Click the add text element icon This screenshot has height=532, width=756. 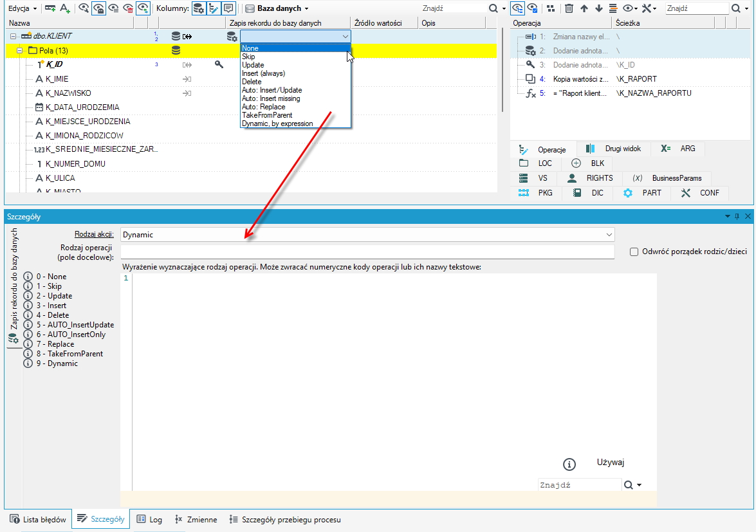(65, 8)
